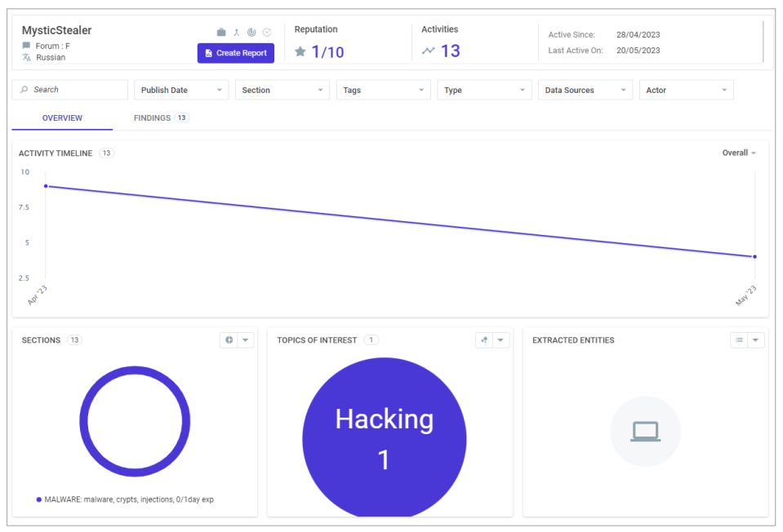
Task: Click the Russian language label
Action: click(51, 57)
